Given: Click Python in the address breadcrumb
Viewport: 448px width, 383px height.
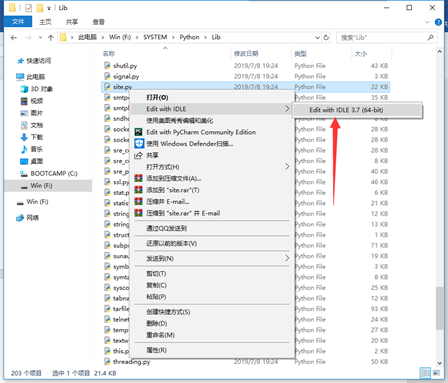Looking at the screenshot, I should pyautogui.click(x=189, y=37).
